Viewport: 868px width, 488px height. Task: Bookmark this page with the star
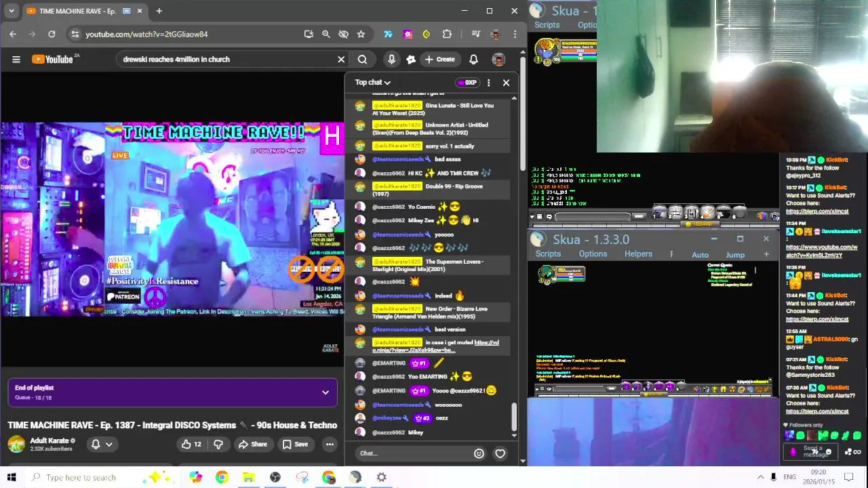361,34
